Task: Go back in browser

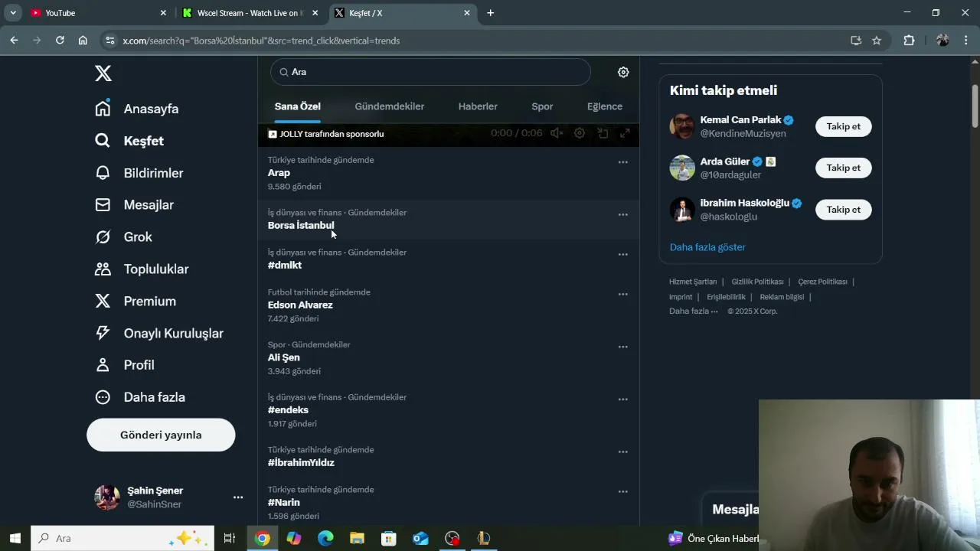Action: 14,41
